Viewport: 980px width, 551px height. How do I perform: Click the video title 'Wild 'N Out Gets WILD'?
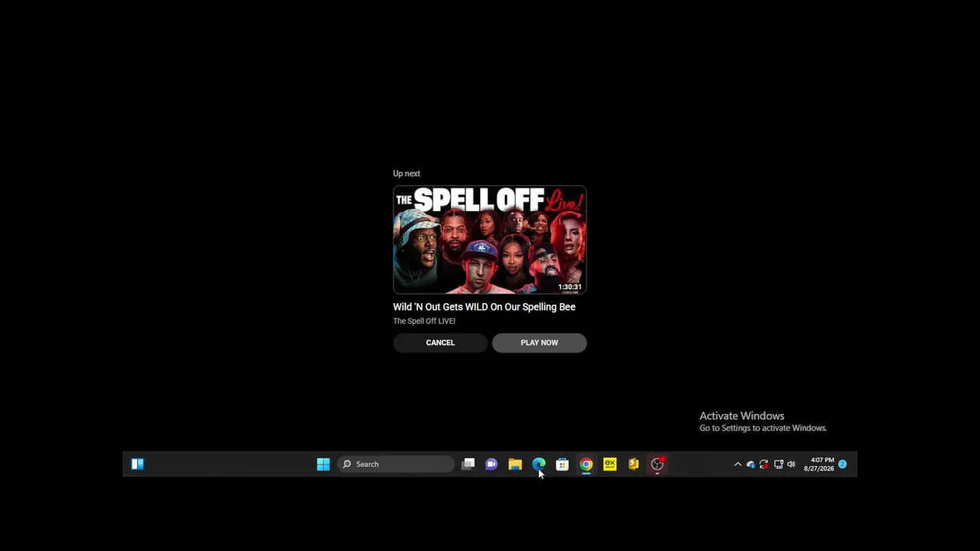click(x=484, y=307)
